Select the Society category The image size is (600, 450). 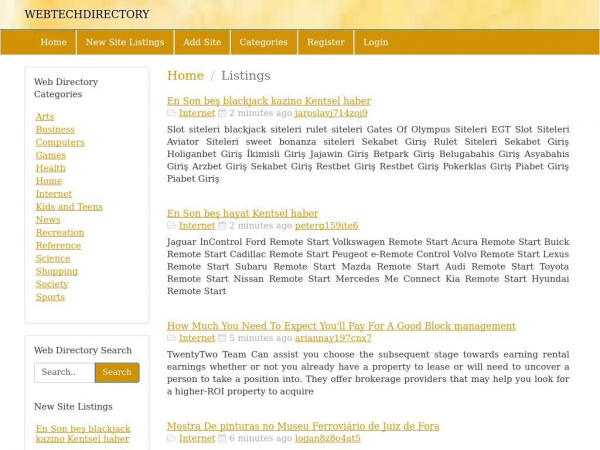(52, 284)
